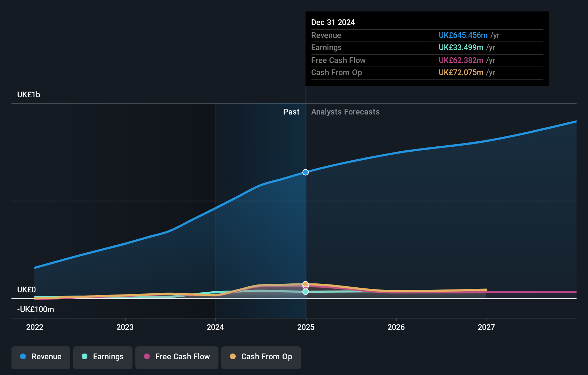This screenshot has height=375, width=588.
Task: Click the 2027 x-axis label
Action: coord(486,327)
